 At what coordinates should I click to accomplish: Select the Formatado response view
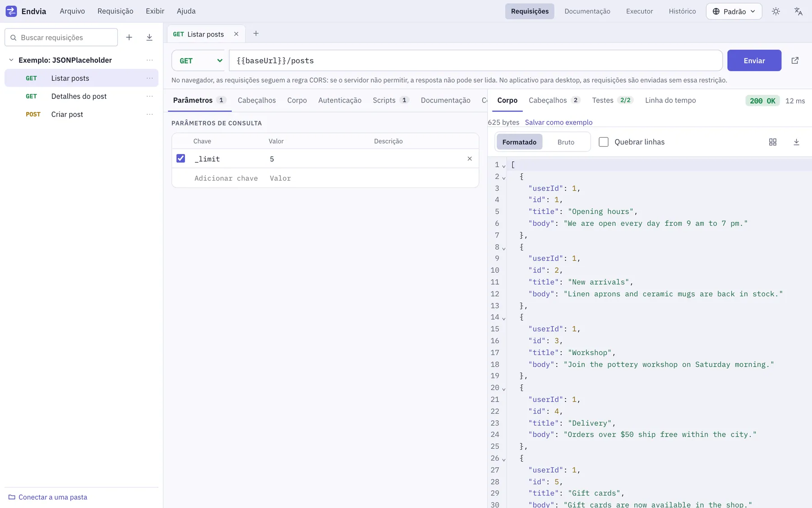[519, 142]
